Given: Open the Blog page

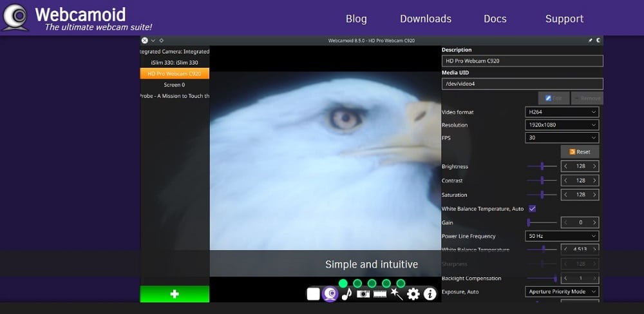Looking at the screenshot, I should tap(356, 19).
